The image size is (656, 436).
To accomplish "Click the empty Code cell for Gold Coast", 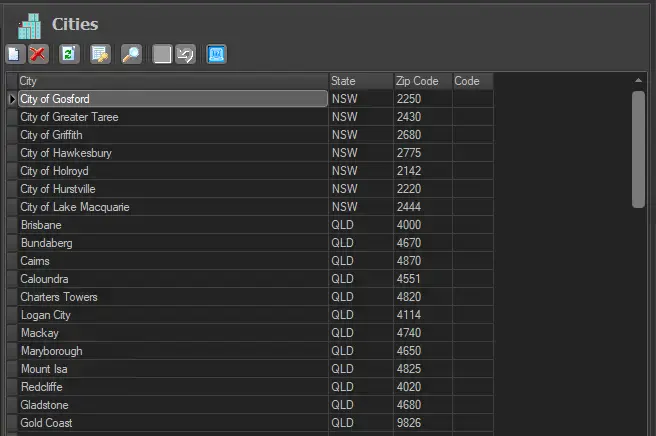I will [472, 423].
